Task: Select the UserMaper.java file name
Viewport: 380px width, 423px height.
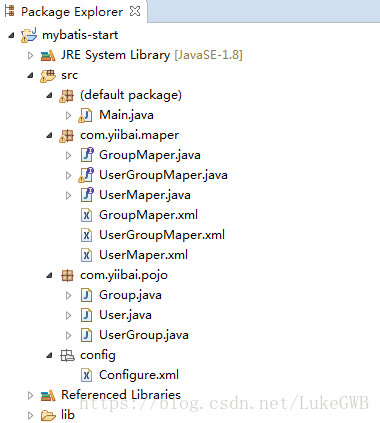Action: click(145, 195)
